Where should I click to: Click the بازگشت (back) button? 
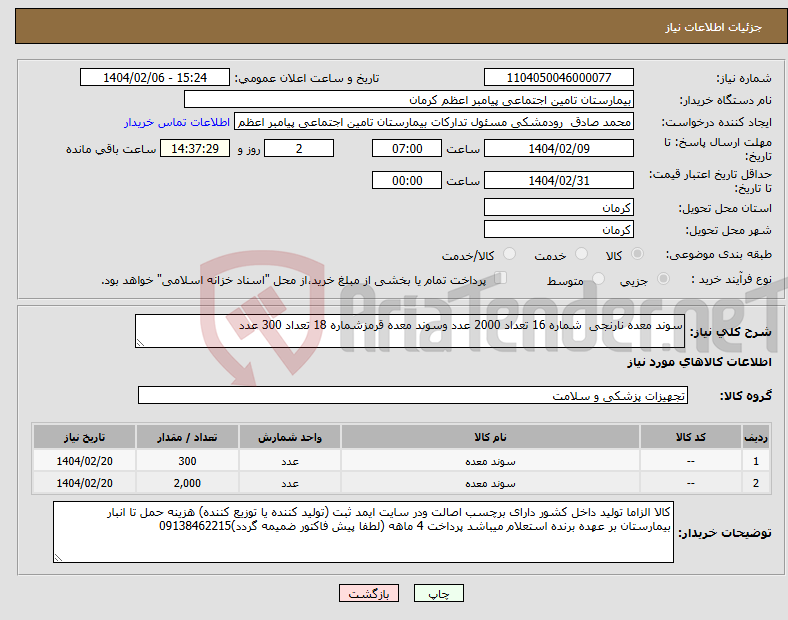[x=369, y=593]
